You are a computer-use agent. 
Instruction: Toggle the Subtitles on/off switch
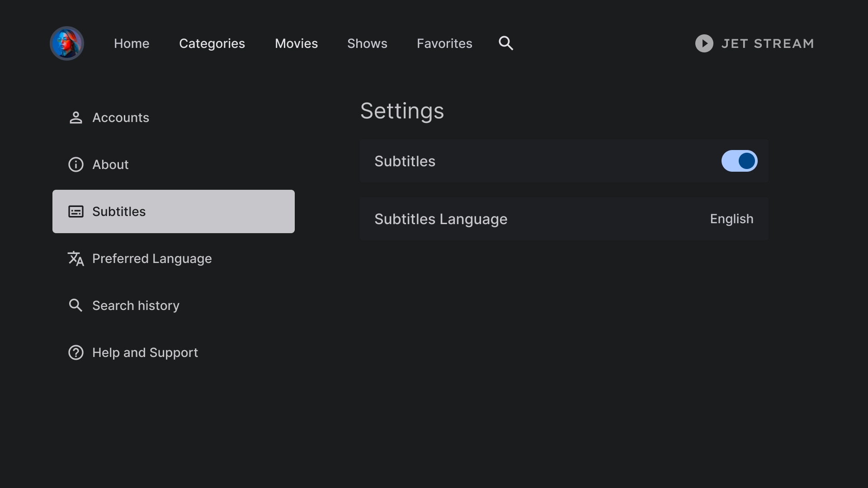(739, 161)
